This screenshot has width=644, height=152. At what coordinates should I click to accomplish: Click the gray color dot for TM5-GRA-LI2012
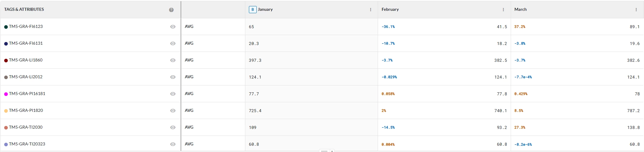click(6, 77)
